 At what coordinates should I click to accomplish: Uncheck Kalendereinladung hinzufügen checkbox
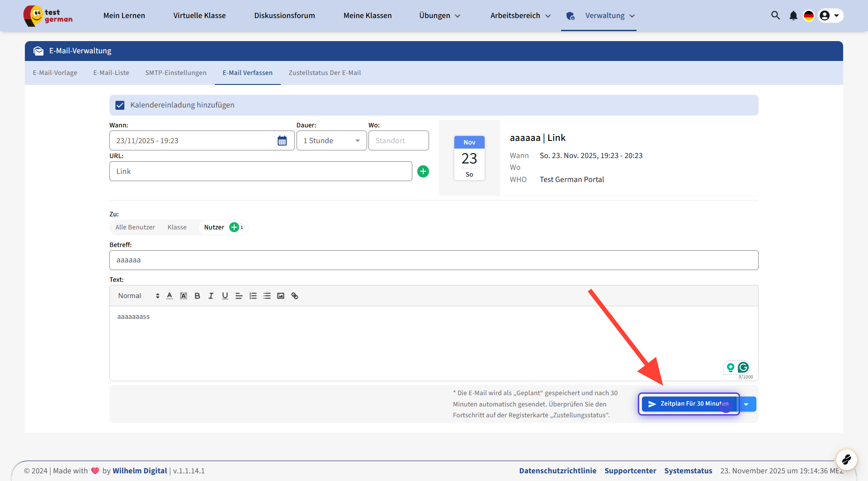[120, 105]
